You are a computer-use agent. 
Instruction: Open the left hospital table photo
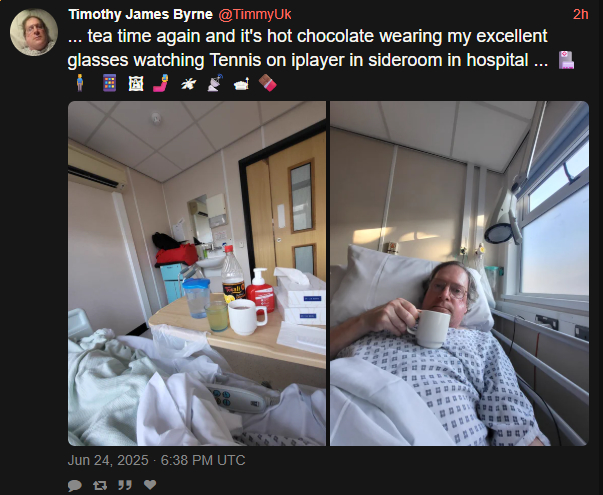pos(197,273)
